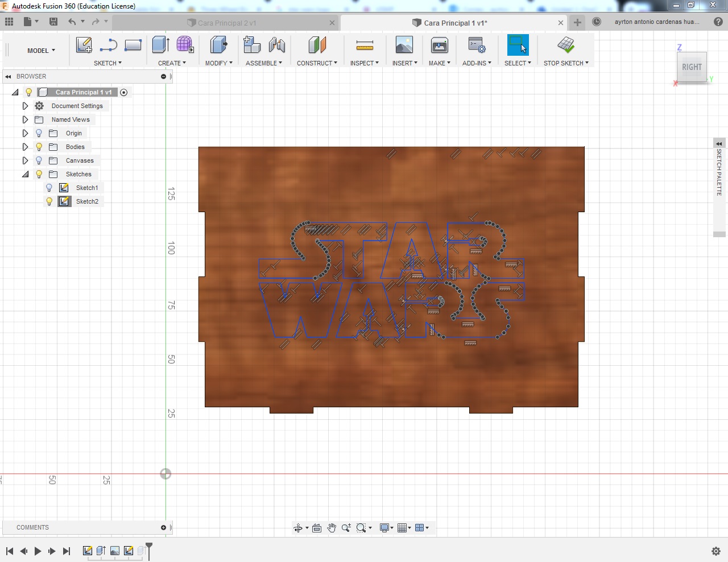This screenshot has width=728, height=562.
Task: Toggle visibility bulb of Cara Principal 1 v1
Action: pyautogui.click(x=28, y=92)
